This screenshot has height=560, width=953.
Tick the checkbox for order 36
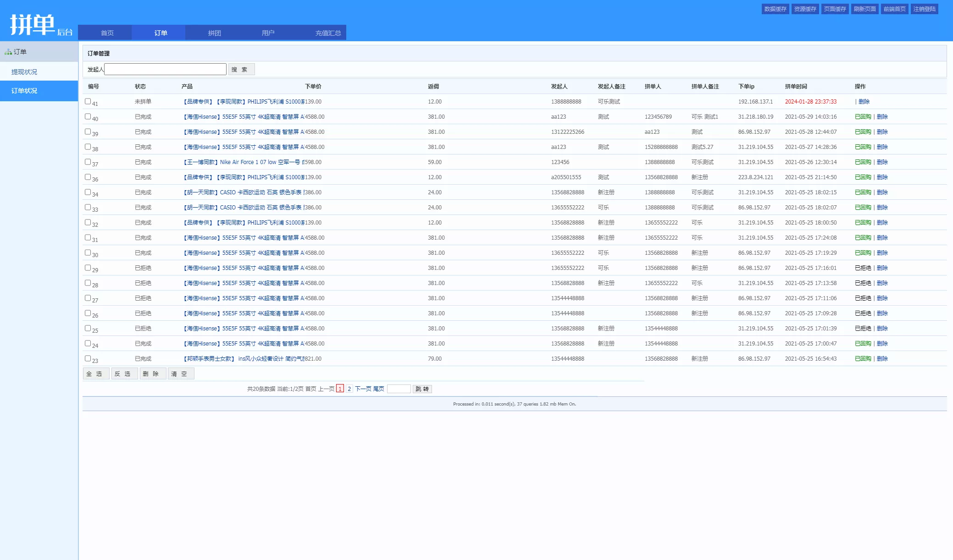click(x=88, y=177)
